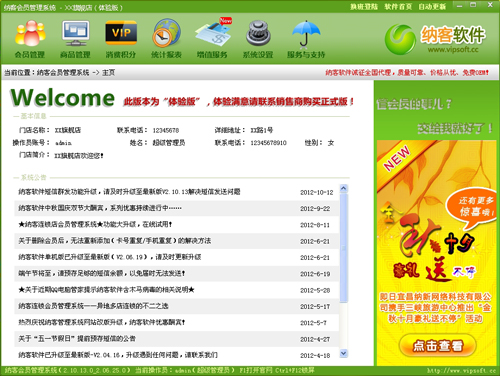Open 商品管理 product management icon

pos(75,39)
